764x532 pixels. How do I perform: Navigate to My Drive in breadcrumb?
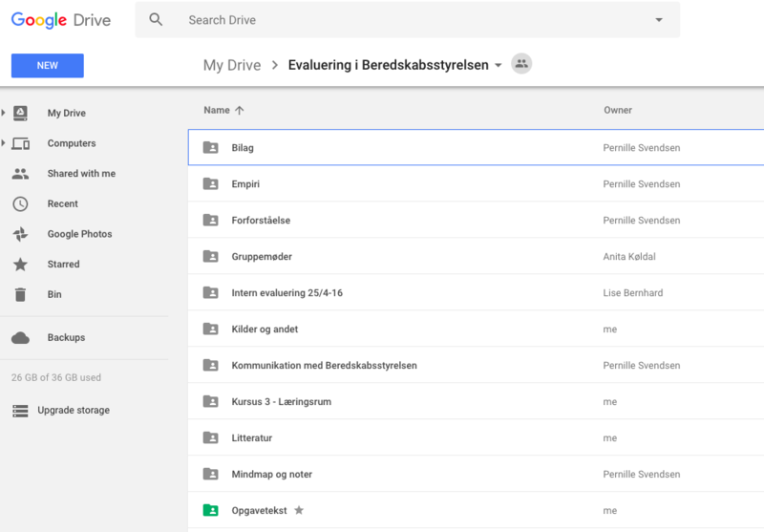pos(232,65)
